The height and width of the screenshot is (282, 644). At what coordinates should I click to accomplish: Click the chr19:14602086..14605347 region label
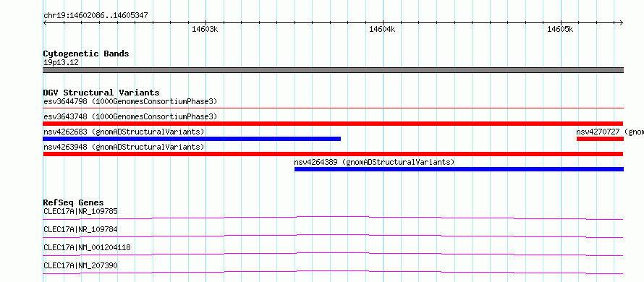[x=96, y=16]
